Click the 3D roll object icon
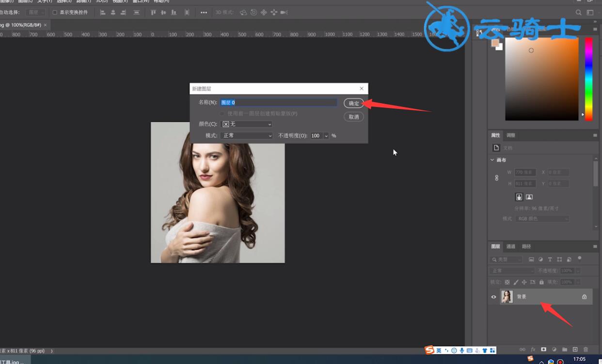The height and width of the screenshot is (364, 602). 253,12
